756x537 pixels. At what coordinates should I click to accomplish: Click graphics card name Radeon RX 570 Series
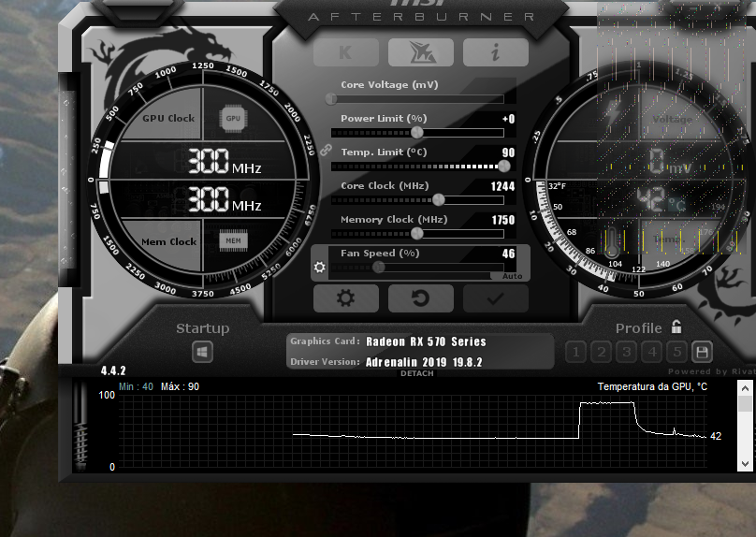pos(426,341)
